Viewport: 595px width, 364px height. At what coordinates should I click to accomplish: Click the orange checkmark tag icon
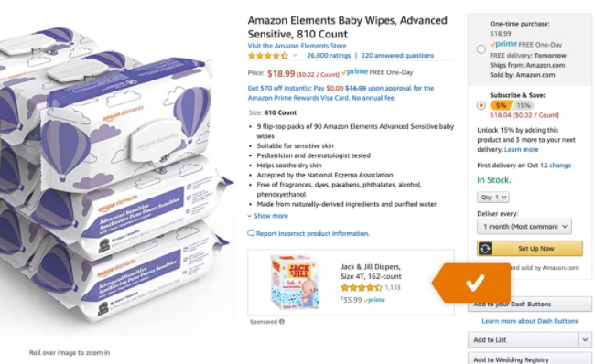(x=471, y=283)
